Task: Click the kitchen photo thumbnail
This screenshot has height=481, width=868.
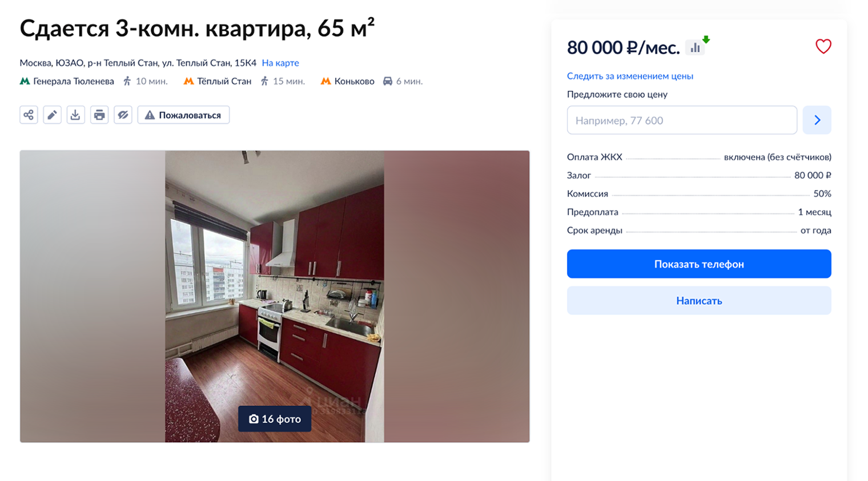Action: point(275,296)
